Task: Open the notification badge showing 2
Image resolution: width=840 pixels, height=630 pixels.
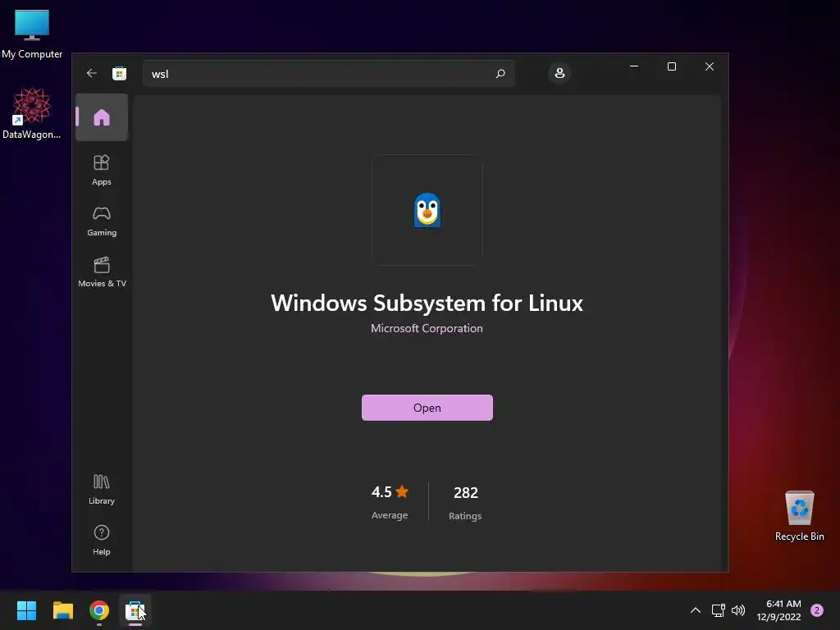Action: (817, 610)
